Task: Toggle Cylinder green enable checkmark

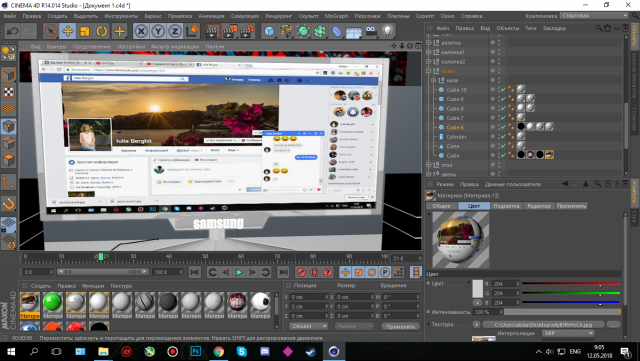Action: [503, 137]
